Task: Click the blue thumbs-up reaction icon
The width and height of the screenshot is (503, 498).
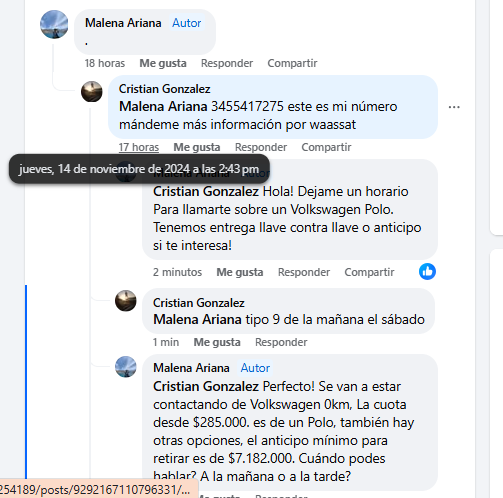Action: pyautogui.click(x=427, y=271)
